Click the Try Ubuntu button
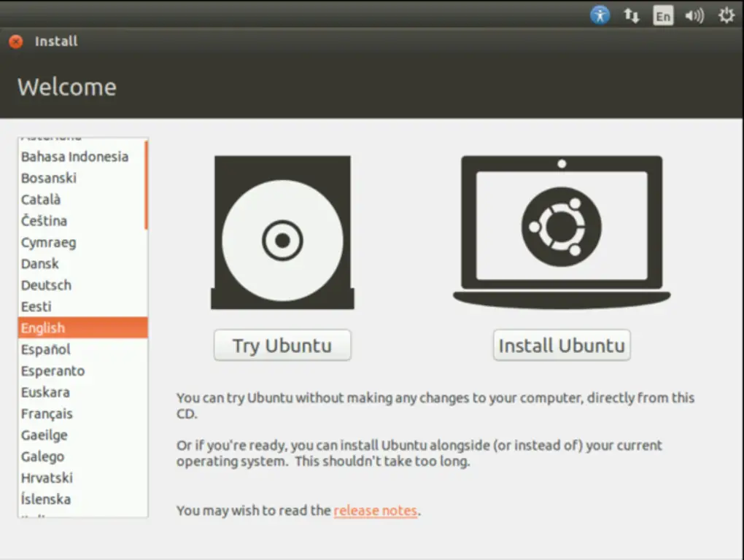Viewport: 744px width, 560px height. [x=282, y=345]
